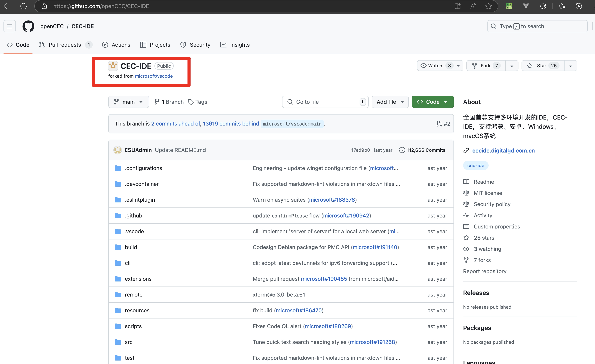Expand the Fork options dropdown arrow
The height and width of the screenshot is (364, 595).
(x=512, y=66)
